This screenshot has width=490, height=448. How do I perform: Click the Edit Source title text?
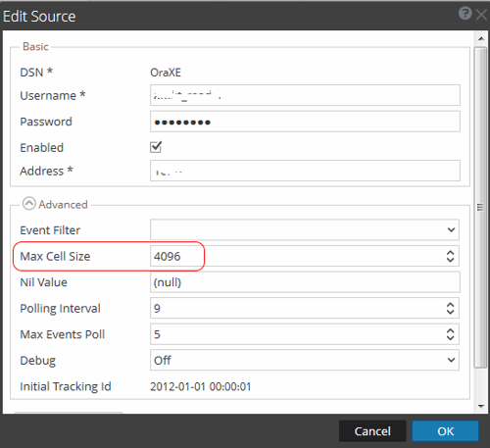pyautogui.click(x=39, y=17)
